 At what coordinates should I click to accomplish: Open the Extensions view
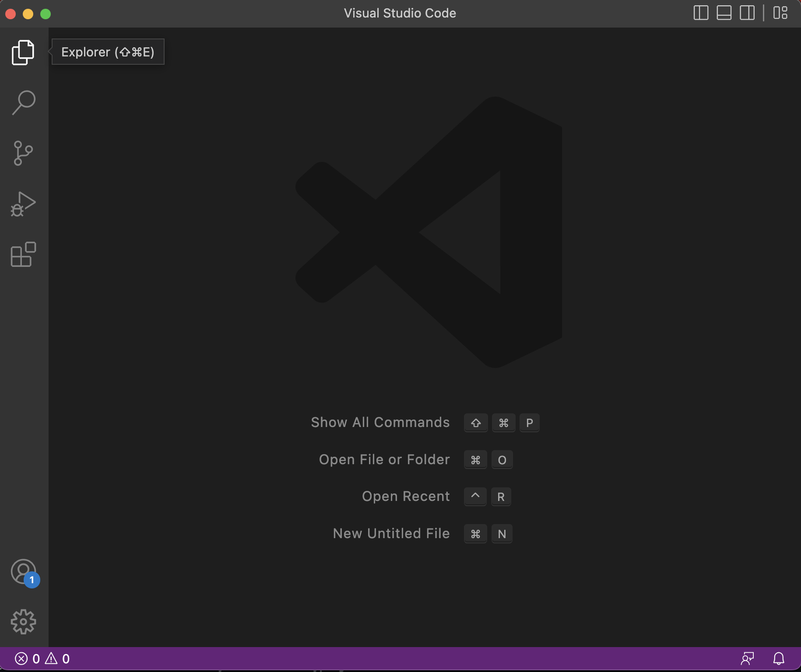click(23, 254)
